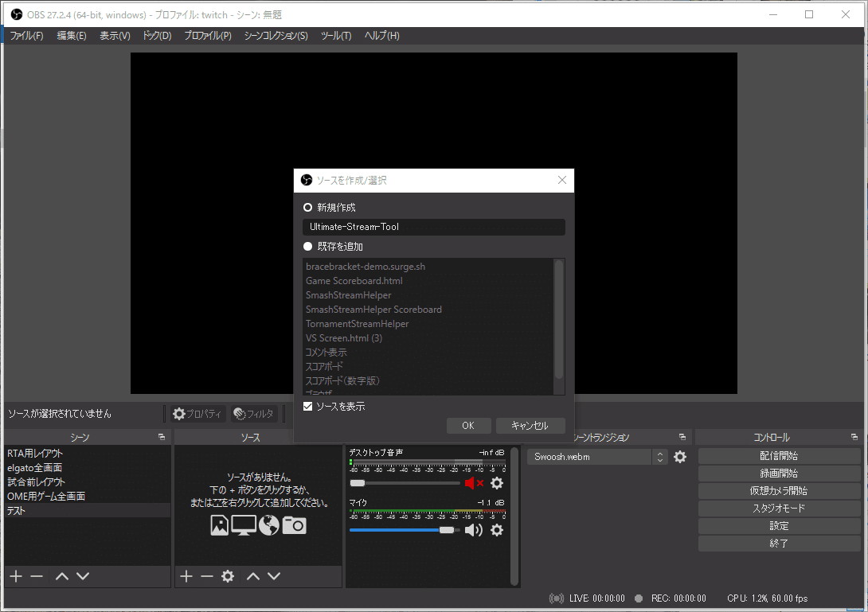Image resolution: width=868 pixels, height=612 pixels.
Task: Click the image source icon
Action: pos(219,525)
